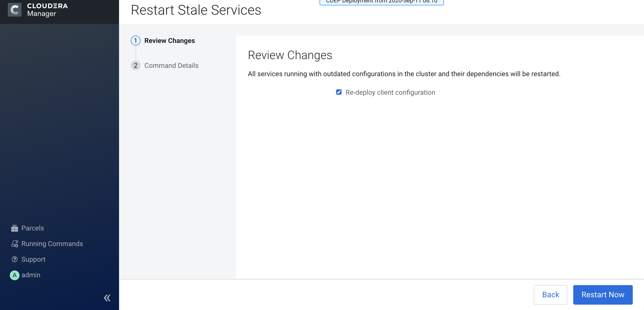Click the Parcels gift box icon
The image size is (644, 310).
pos(14,228)
